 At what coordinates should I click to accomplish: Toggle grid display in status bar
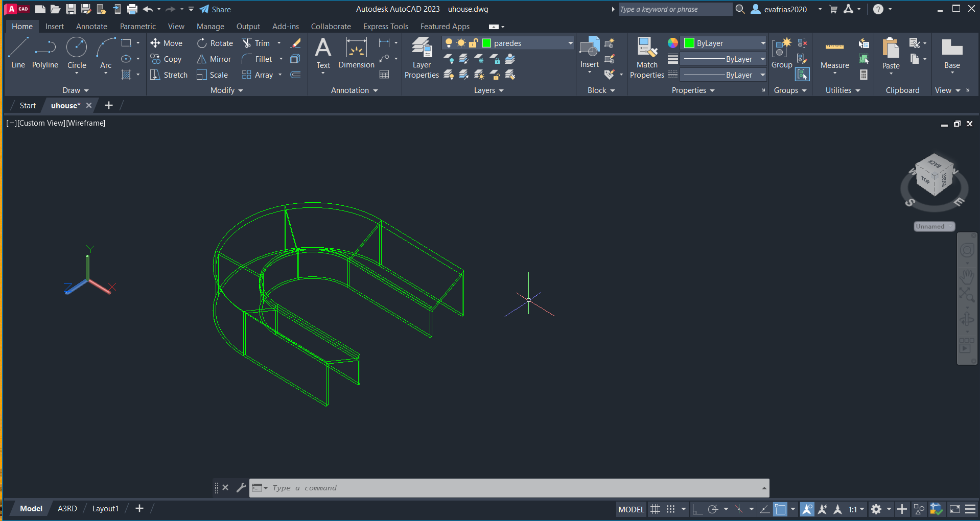tap(655, 509)
